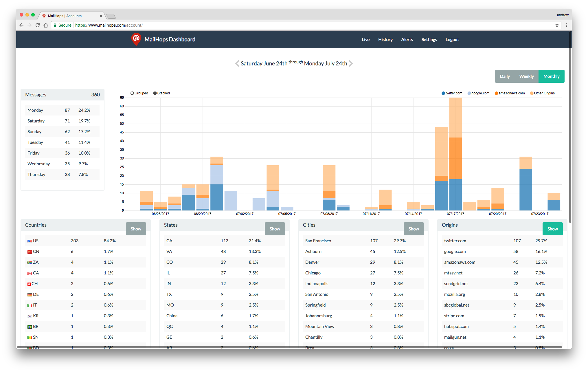
Task: Open the Alerts page
Action: pyautogui.click(x=407, y=40)
